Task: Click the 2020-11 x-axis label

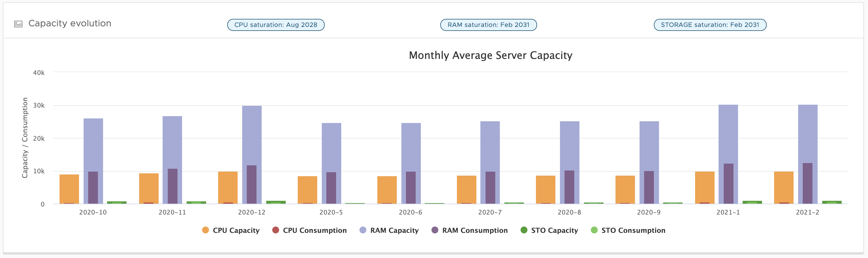Action: coord(172,212)
